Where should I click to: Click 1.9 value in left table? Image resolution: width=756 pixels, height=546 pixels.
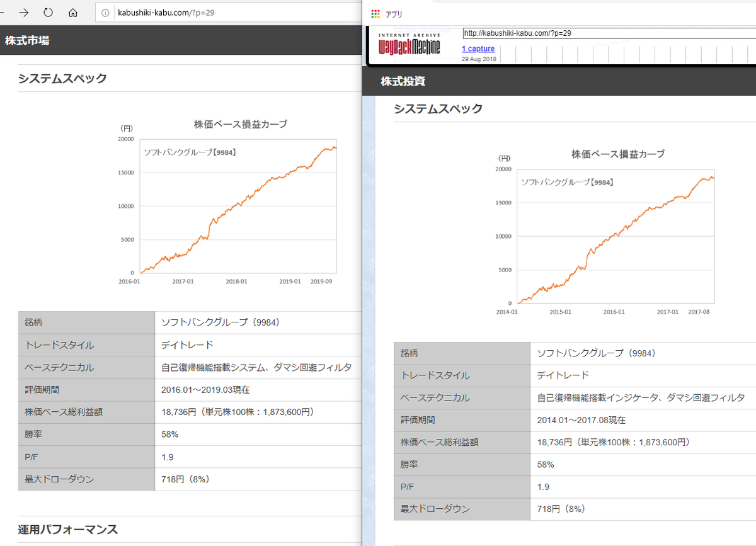coord(168,457)
